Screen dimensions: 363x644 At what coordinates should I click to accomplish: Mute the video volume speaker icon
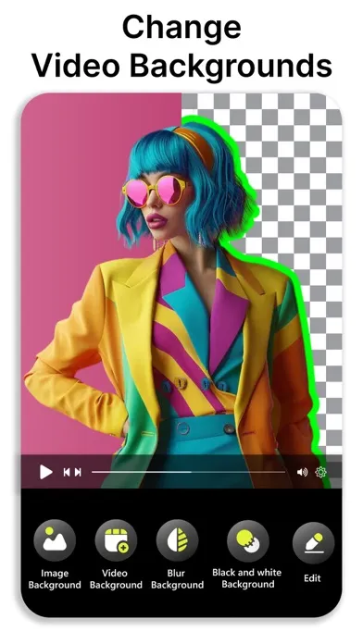(x=302, y=472)
